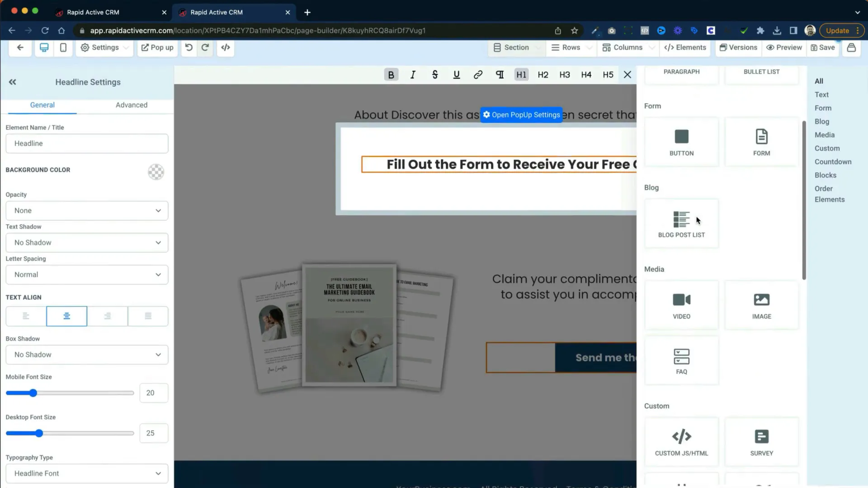Add a Custom JS/HTML element
Screen dimensions: 868x488
[681, 442]
